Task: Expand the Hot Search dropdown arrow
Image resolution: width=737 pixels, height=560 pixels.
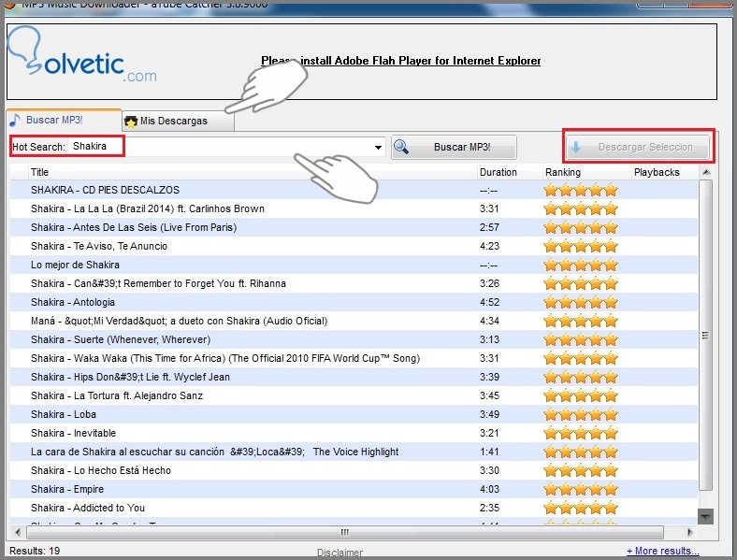Action: [x=378, y=148]
